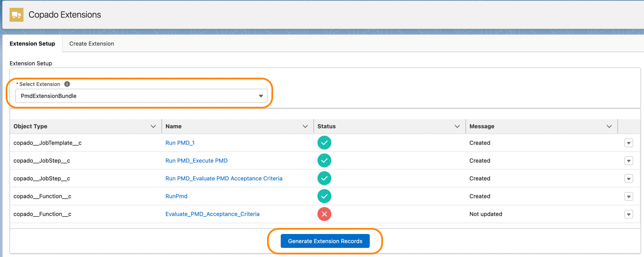Click green check status for Run PMD_1
The height and width of the screenshot is (257, 644).
click(x=324, y=143)
